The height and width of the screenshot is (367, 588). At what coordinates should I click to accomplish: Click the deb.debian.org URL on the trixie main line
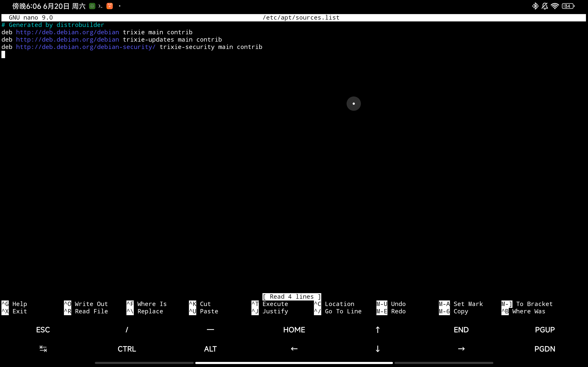click(x=68, y=32)
